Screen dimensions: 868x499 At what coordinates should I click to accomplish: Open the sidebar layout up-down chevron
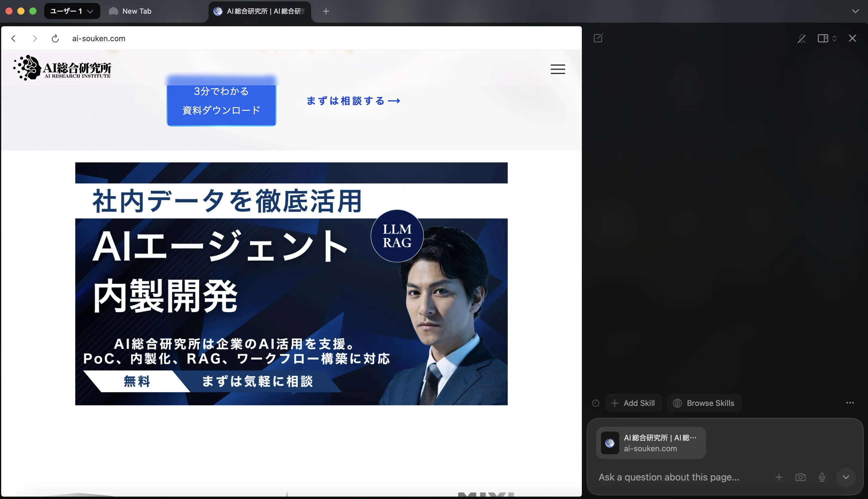834,38
